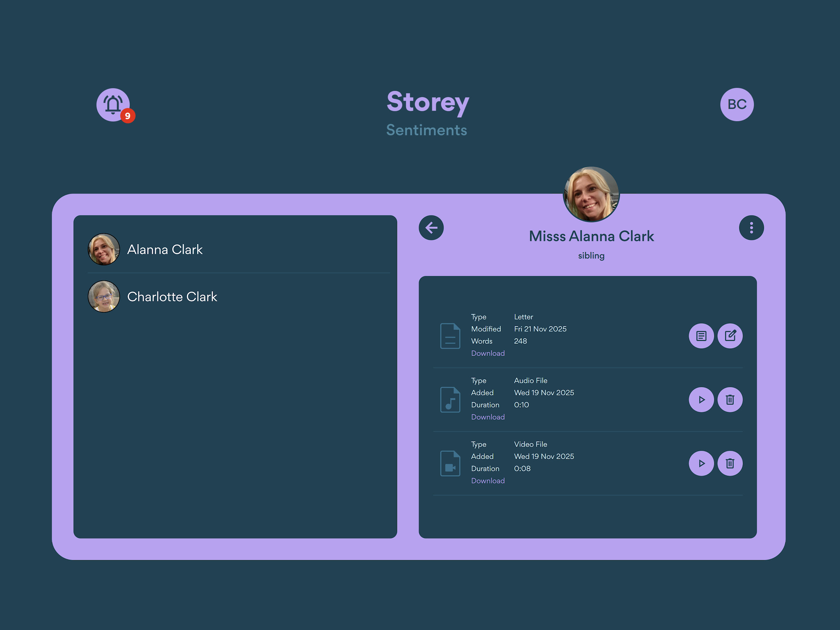840x630 pixels.
Task: Click the Letter type value
Action: [x=523, y=317]
